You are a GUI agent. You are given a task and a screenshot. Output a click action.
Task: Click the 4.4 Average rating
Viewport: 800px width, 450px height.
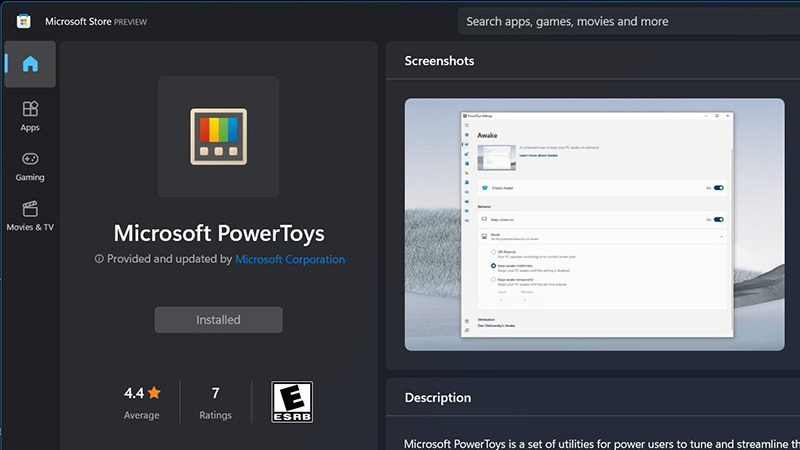(142, 402)
